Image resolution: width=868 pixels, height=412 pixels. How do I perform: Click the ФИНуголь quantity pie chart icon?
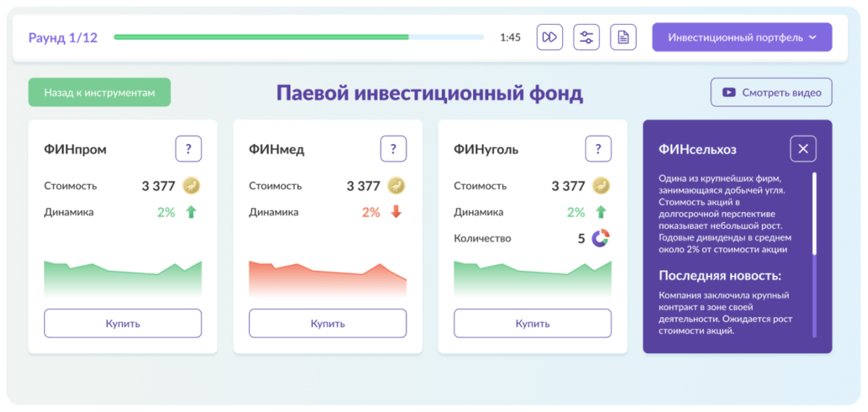point(601,238)
